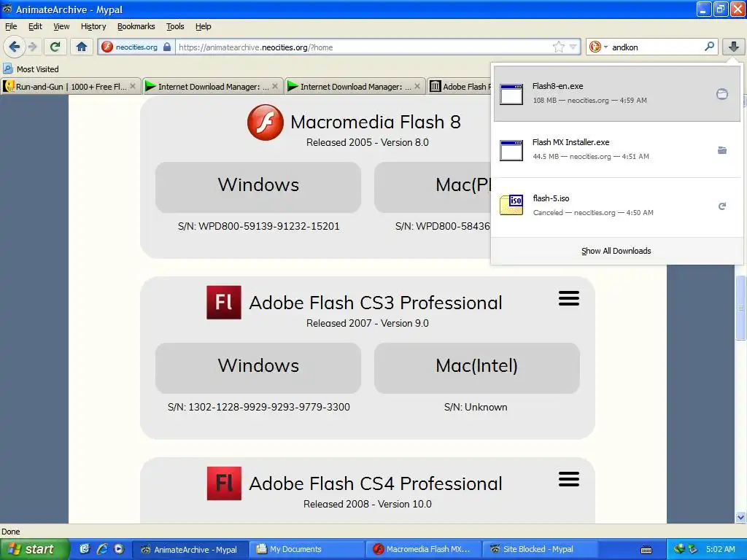
Task: Download Flash 8 for Windows
Action: point(258,187)
